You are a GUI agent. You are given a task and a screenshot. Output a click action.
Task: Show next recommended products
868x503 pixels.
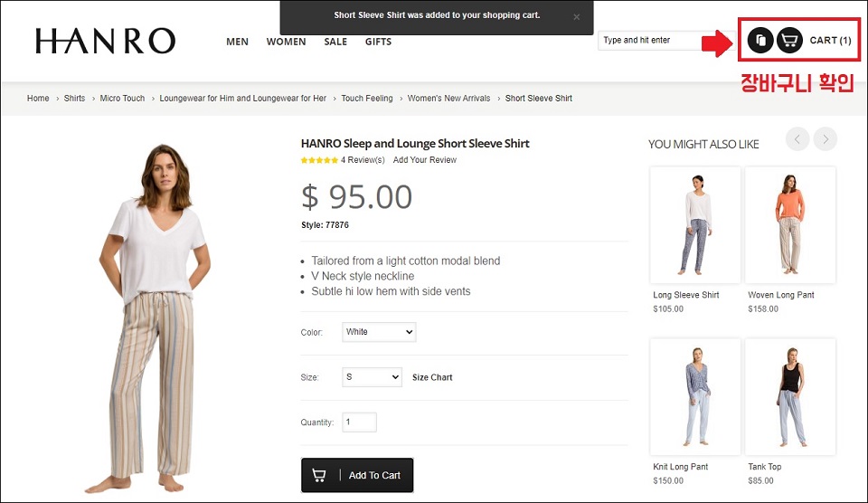click(x=826, y=139)
